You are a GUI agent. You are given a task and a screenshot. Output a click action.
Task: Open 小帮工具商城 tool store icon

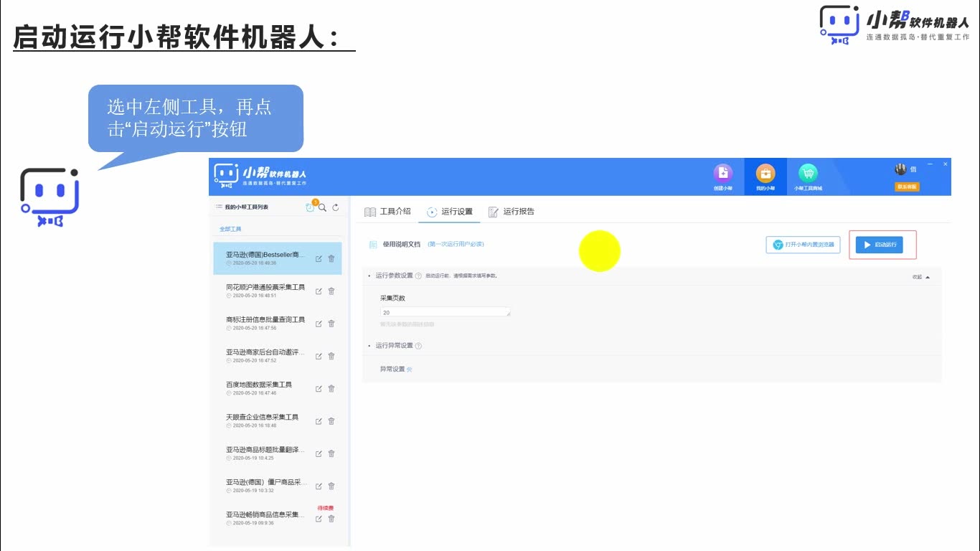(808, 176)
